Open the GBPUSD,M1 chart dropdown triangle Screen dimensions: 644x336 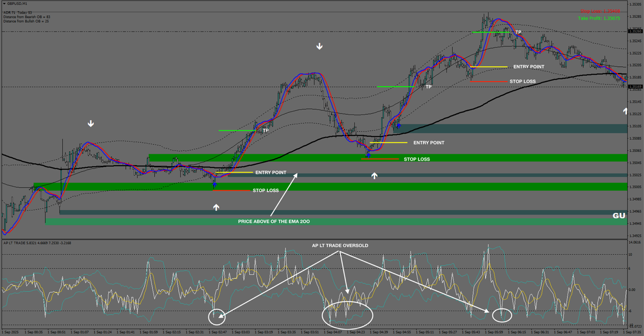coord(4,4)
